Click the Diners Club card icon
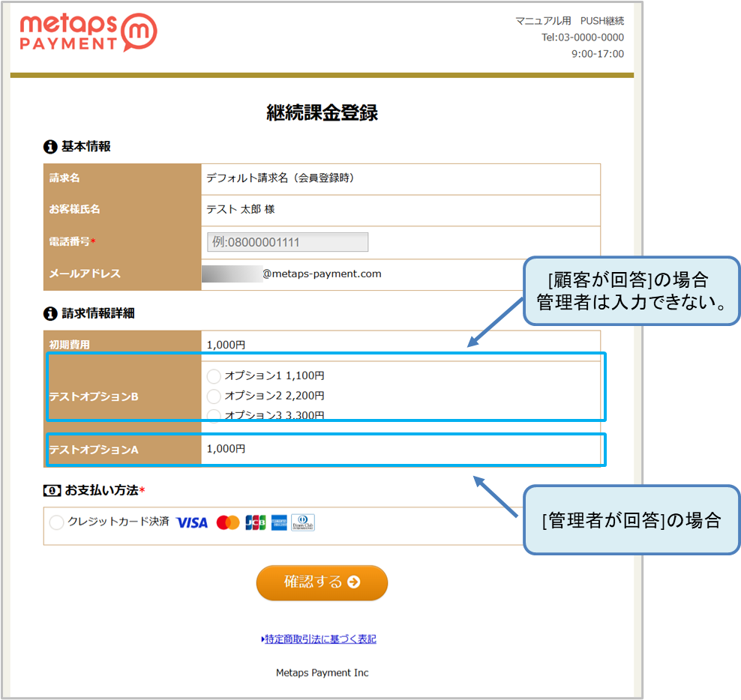The image size is (741, 700). point(303,522)
